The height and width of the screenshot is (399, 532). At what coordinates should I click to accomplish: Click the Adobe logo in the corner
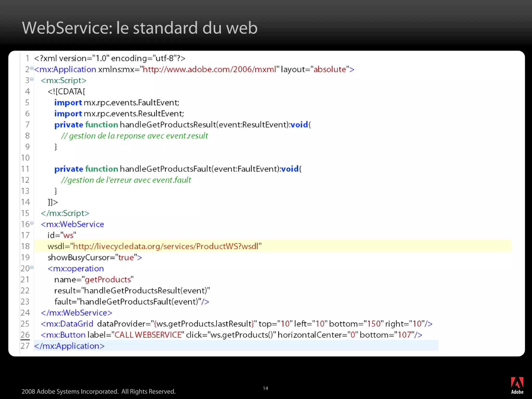tap(517, 385)
